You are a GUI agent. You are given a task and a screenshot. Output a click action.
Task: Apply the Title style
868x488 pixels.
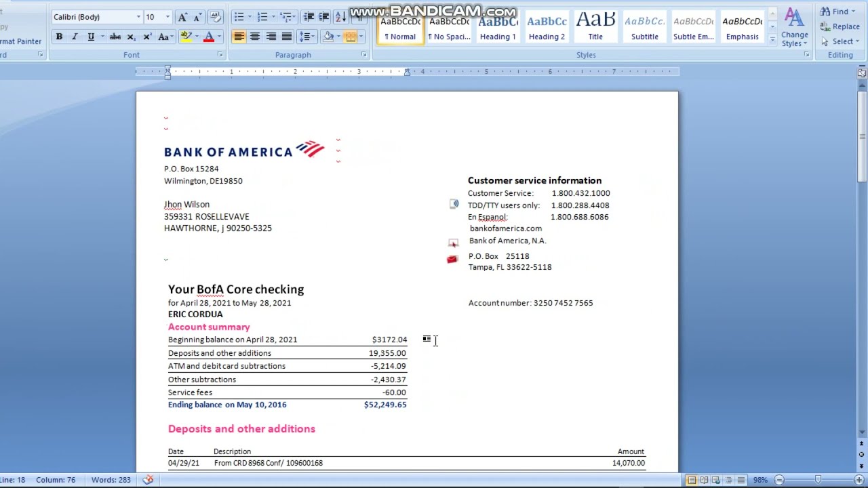595,27
